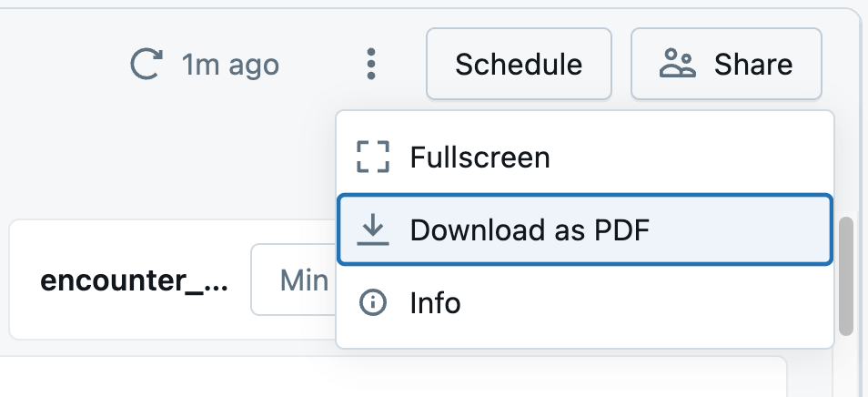The width and height of the screenshot is (868, 397).
Task: Click into the Min input field
Action: [x=293, y=280]
